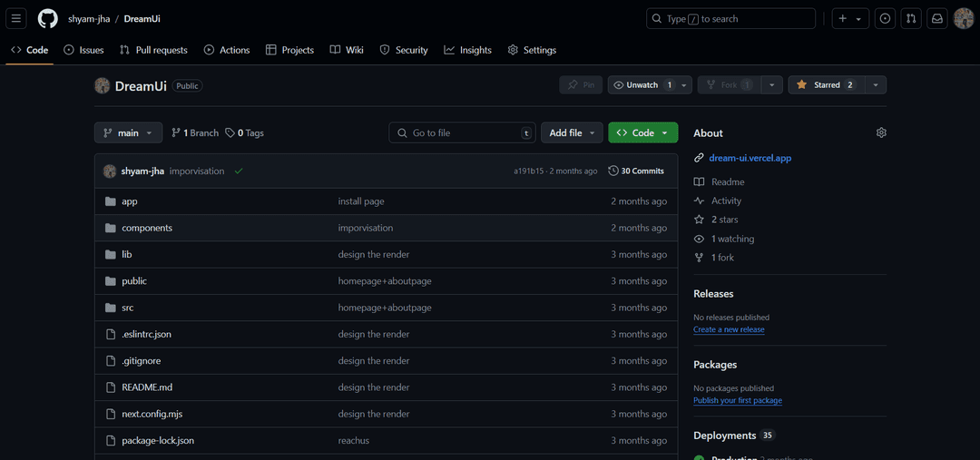Viewport: 980px width, 460px height.
Task: Toggle the Unwatch button
Action: (x=642, y=85)
